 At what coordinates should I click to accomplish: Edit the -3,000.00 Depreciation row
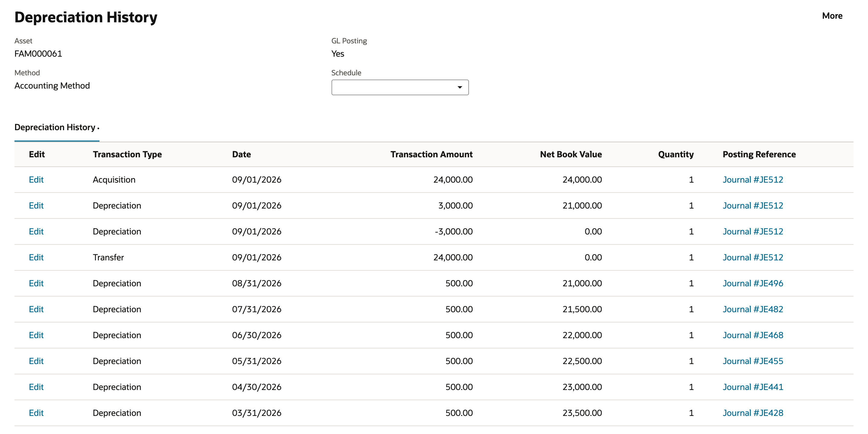[36, 231]
